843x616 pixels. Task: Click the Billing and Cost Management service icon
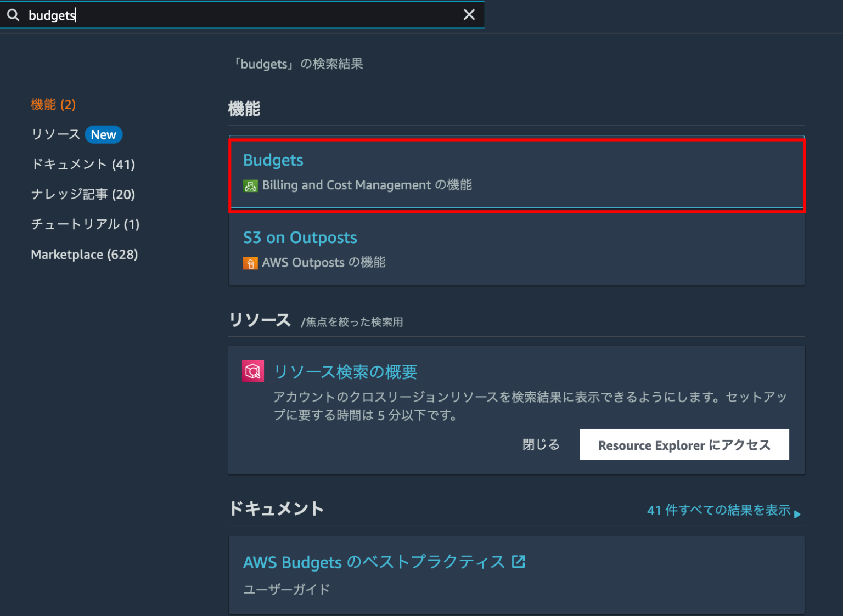tap(251, 185)
